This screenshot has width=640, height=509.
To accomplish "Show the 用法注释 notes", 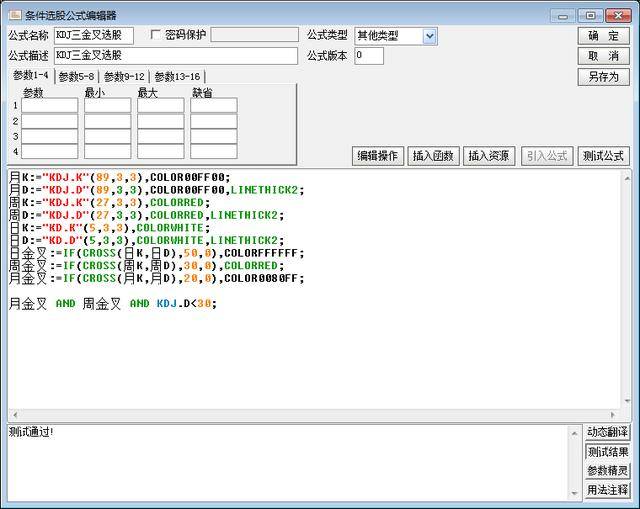I will (607, 490).
